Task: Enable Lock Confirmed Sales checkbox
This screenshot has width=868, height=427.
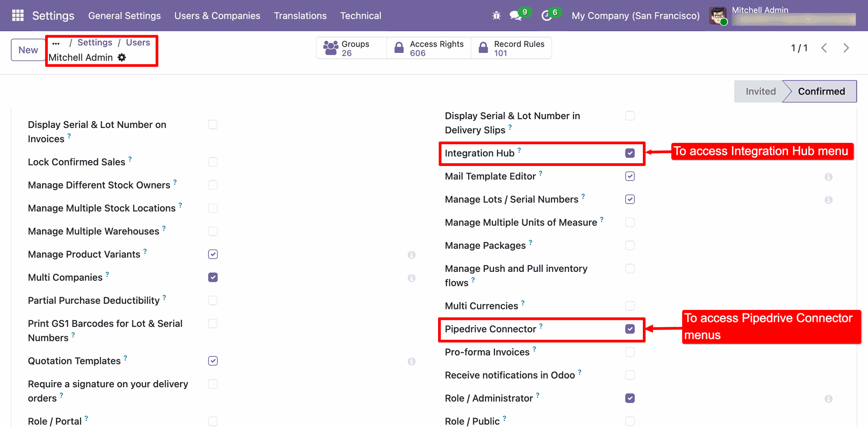Action: tap(213, 162)
